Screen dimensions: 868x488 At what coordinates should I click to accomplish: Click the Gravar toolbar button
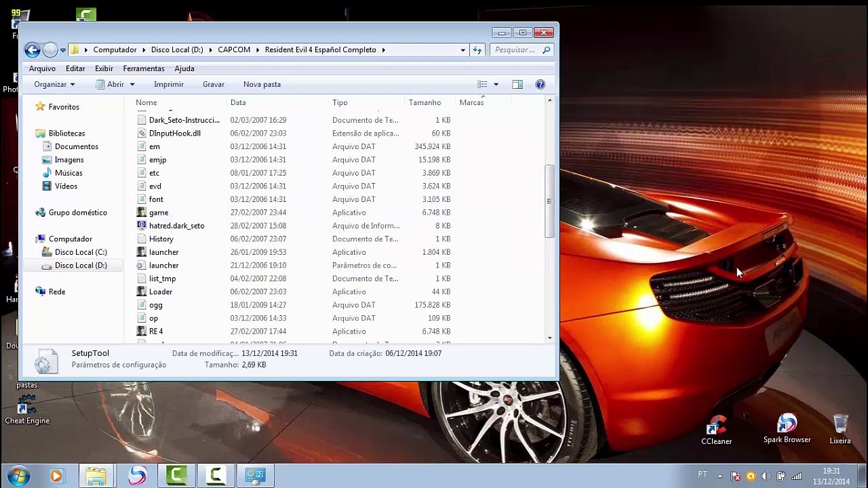[214, 84]
